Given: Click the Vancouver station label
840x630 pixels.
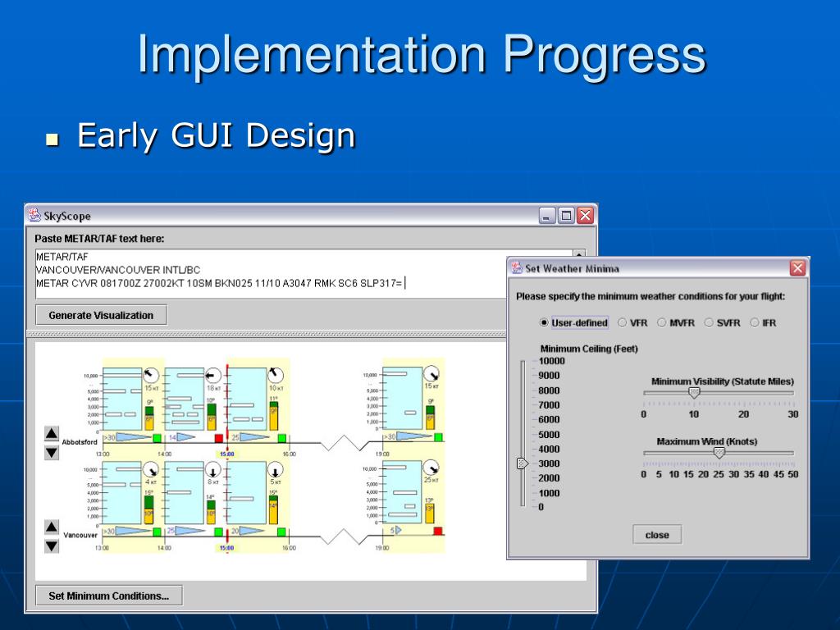Looking at the screenshot, I should point(80,535).
